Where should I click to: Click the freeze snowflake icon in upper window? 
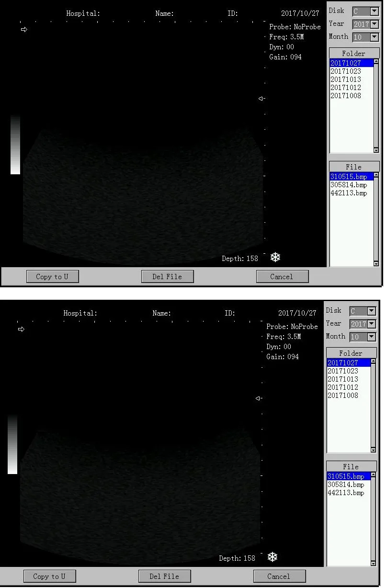[275, 258]
